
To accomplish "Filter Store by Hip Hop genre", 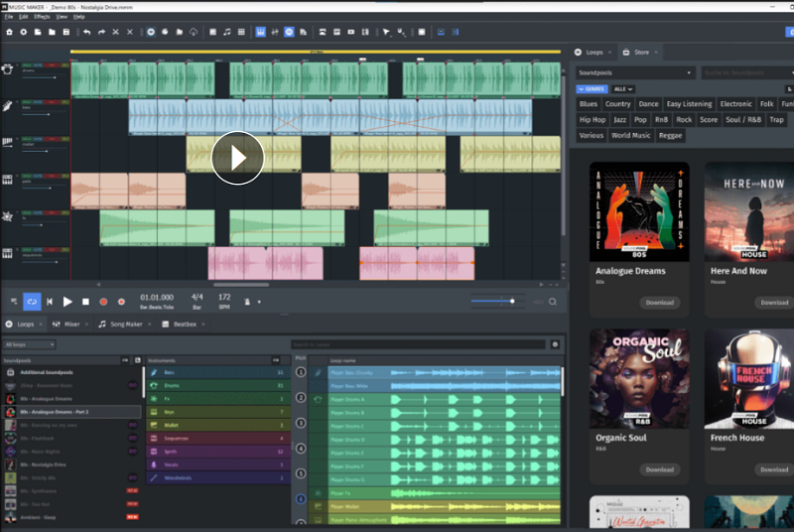I will point(593,120).
